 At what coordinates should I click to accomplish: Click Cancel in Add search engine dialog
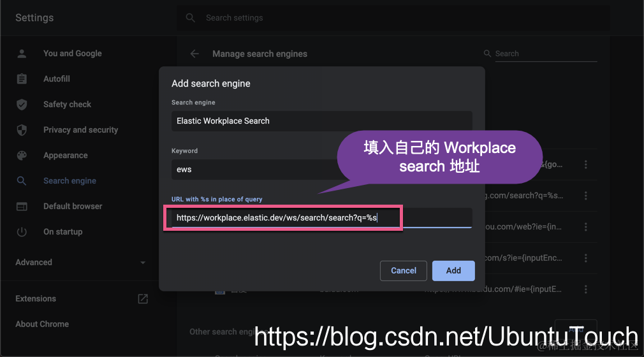click(404, 271)
